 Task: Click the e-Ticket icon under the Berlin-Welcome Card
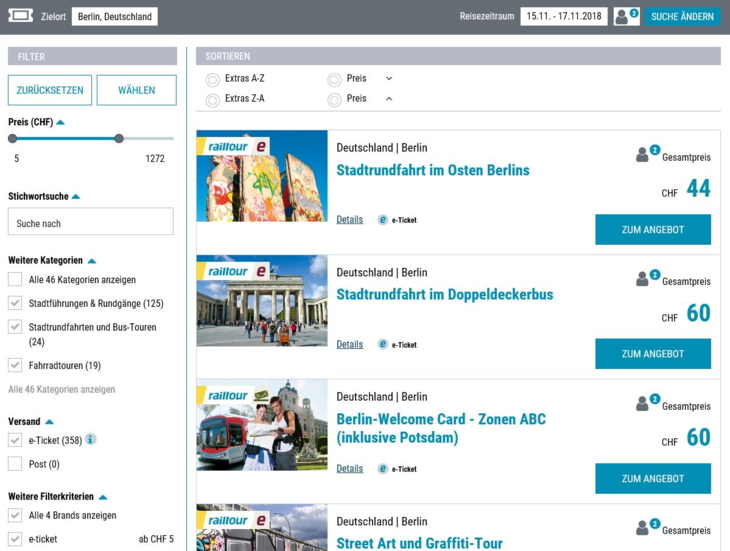pyautogui.click(x=382, y=469)
